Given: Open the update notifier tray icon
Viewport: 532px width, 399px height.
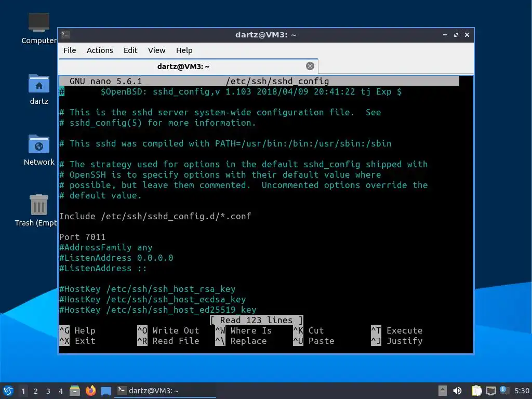Looking at the screenshot, I should click(x=503, y=390).
